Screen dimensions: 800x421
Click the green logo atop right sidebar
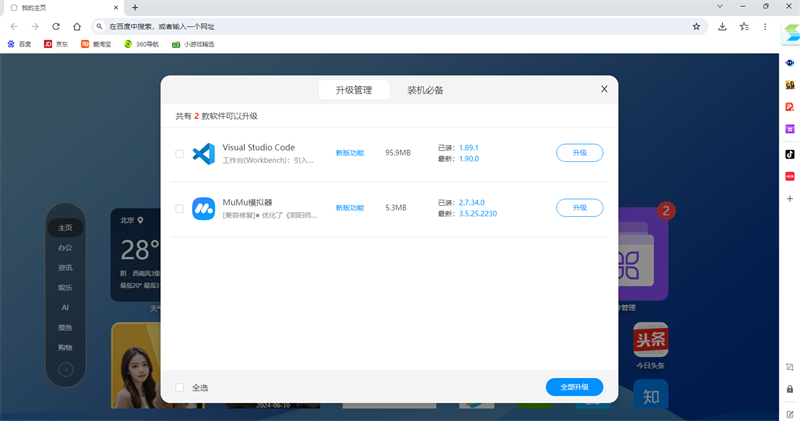tap(791, 35)
